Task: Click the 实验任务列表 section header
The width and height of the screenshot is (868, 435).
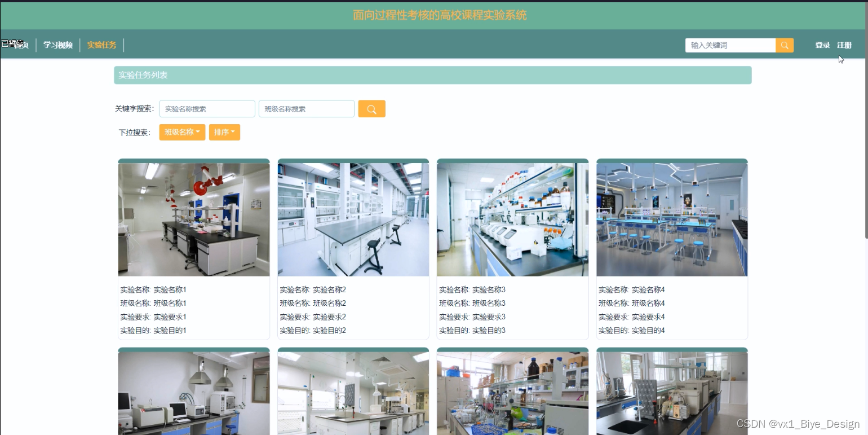Action: [x=433, y=75]
